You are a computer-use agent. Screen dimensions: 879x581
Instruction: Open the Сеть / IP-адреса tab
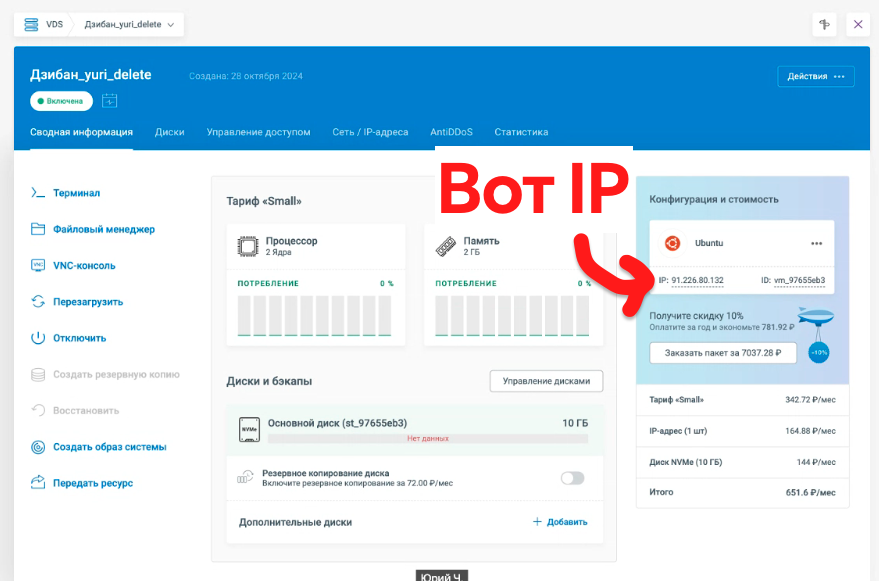370,132
